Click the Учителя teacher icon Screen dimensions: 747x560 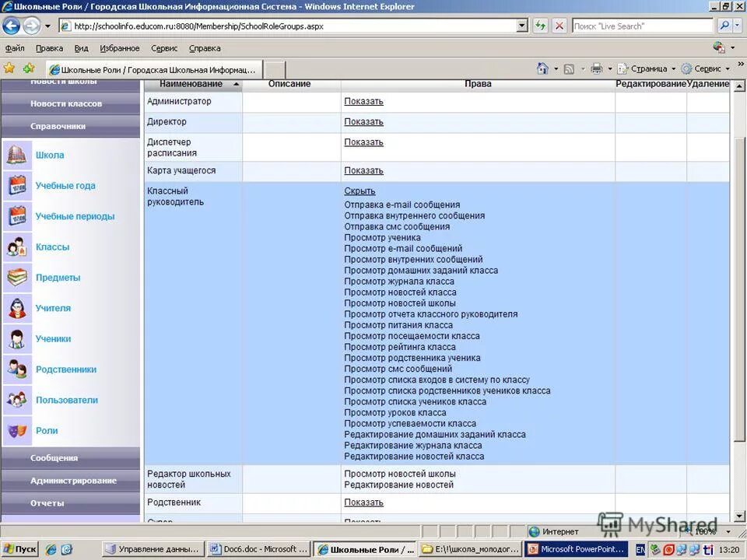point(16,308)
